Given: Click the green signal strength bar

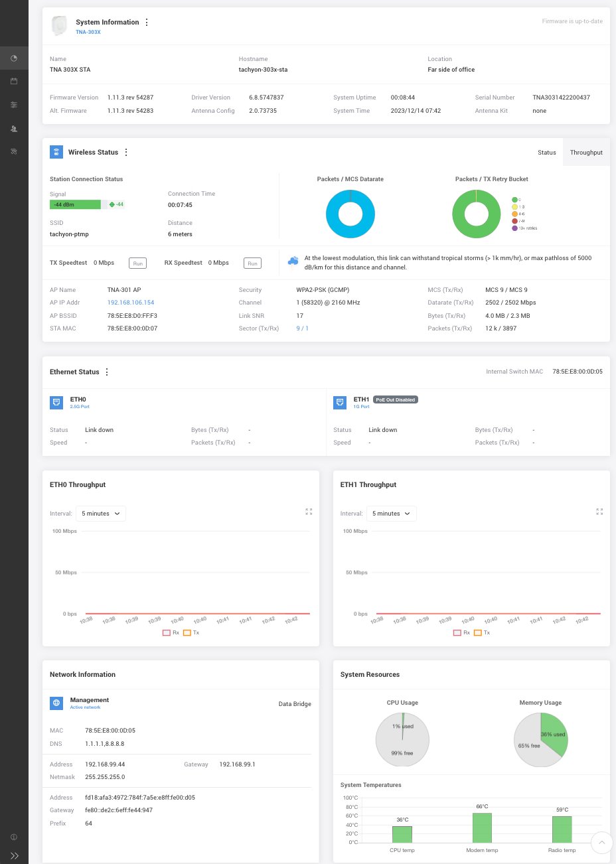Looking at the screenshot, I should point(75,204).
